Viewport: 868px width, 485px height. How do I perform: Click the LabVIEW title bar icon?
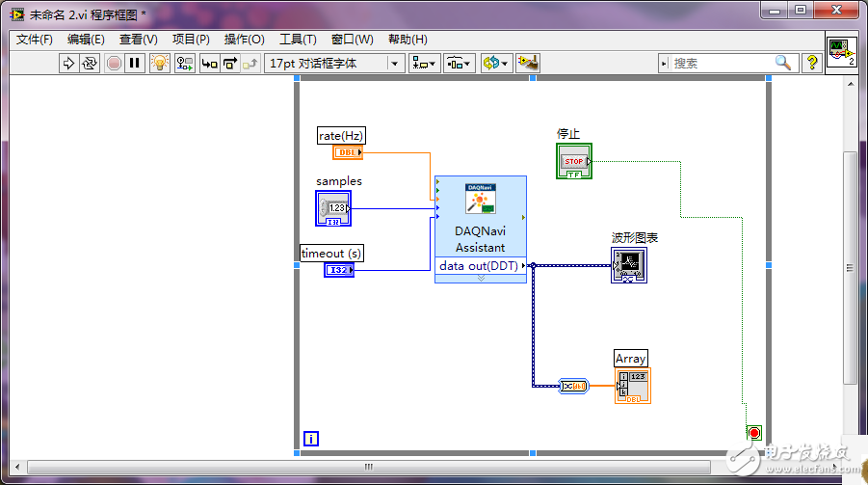click(x=17, y=14)
